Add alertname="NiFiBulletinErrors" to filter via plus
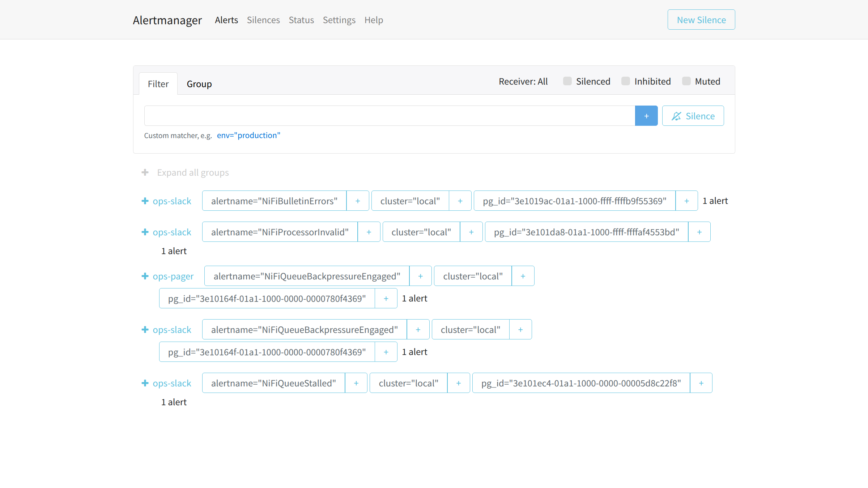The width and height of the screenshot is (868, 488). [x=358, y=201]
